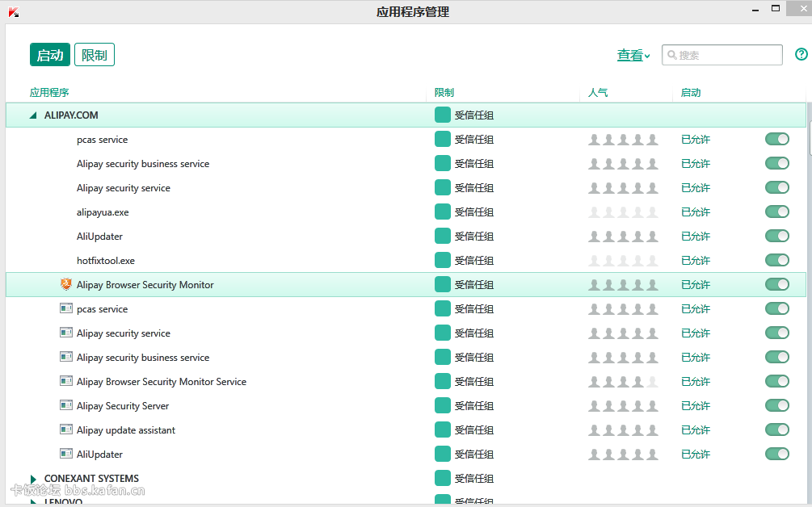Open 受信任组 dropdown for hotfixtool.exe
Viewport: 812px width, 507px height.
(x=473, y=260)
